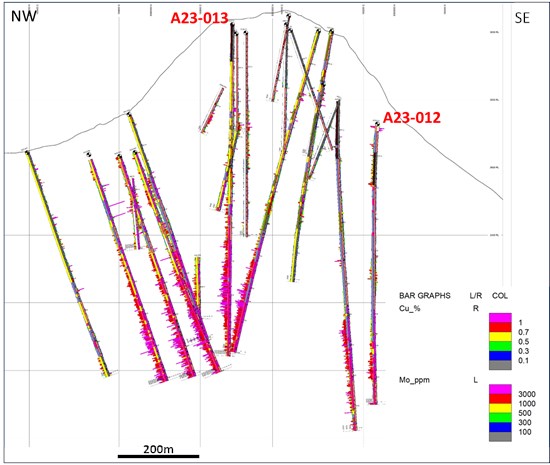Click the A23-013 drillhole label
The height and width of the screenshot is (465, 550).
199,18
